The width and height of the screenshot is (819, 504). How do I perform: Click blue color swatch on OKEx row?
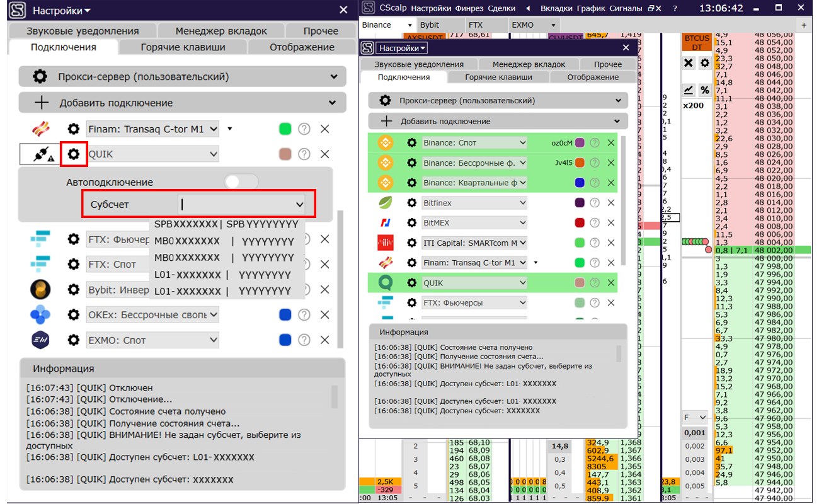286,314
